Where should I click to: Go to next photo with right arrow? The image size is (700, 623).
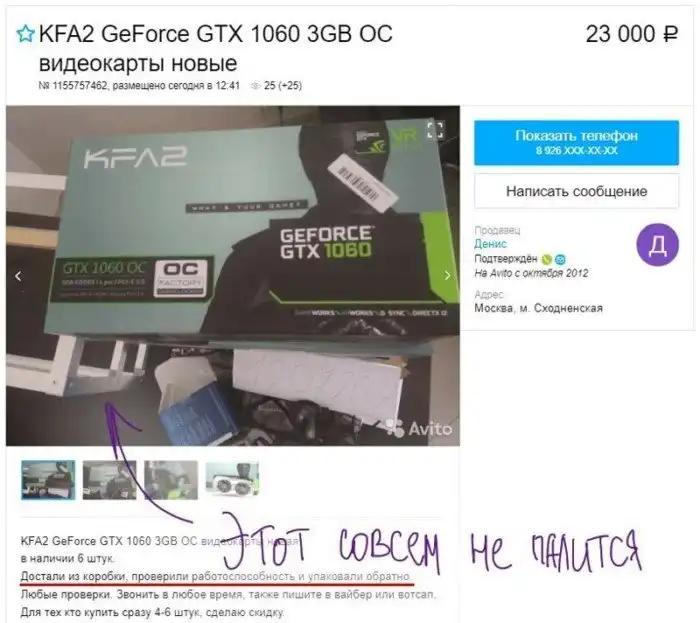coord(447,276)
